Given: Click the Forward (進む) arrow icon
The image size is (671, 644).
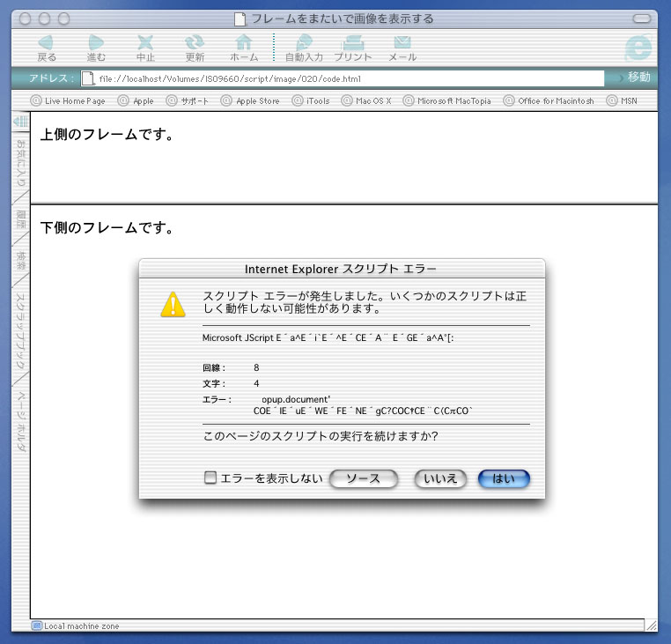Looking at the screenshot, I should point(96,42).
